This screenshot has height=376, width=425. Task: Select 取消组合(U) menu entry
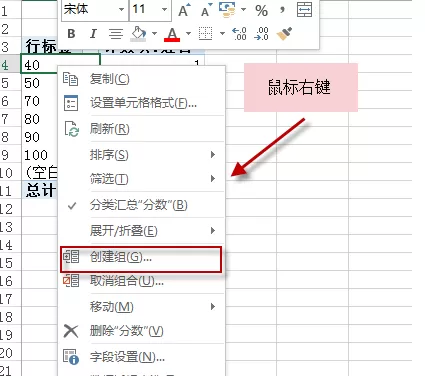141,281
